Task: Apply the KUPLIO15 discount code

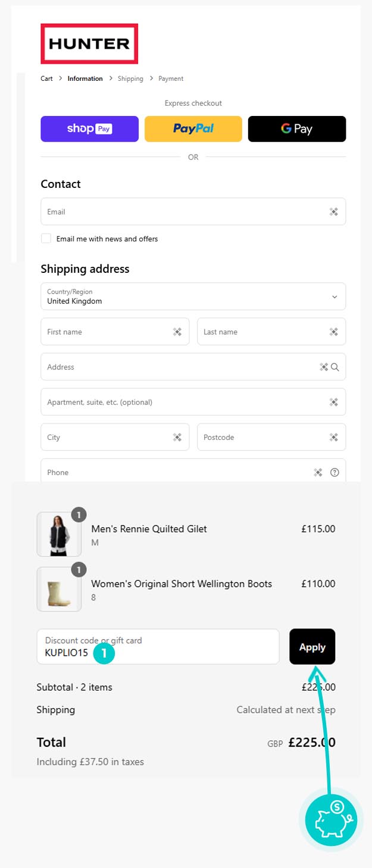Action: [312, 647]
